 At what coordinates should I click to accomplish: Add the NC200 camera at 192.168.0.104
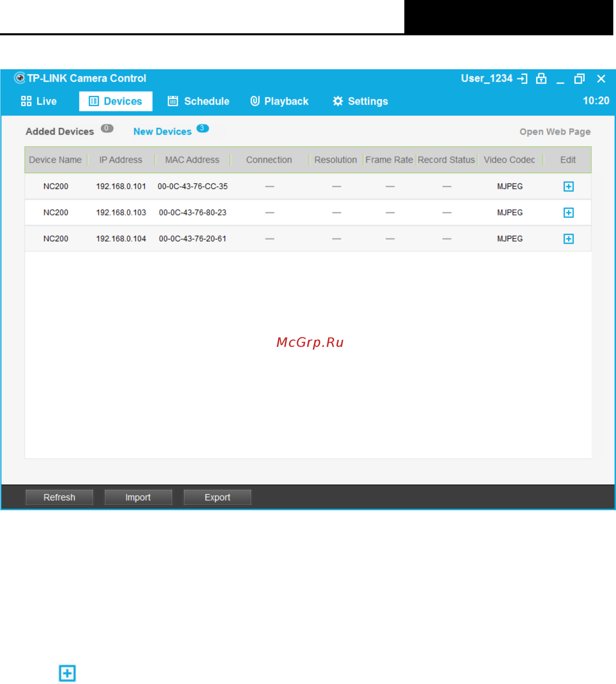coord(569,239)
